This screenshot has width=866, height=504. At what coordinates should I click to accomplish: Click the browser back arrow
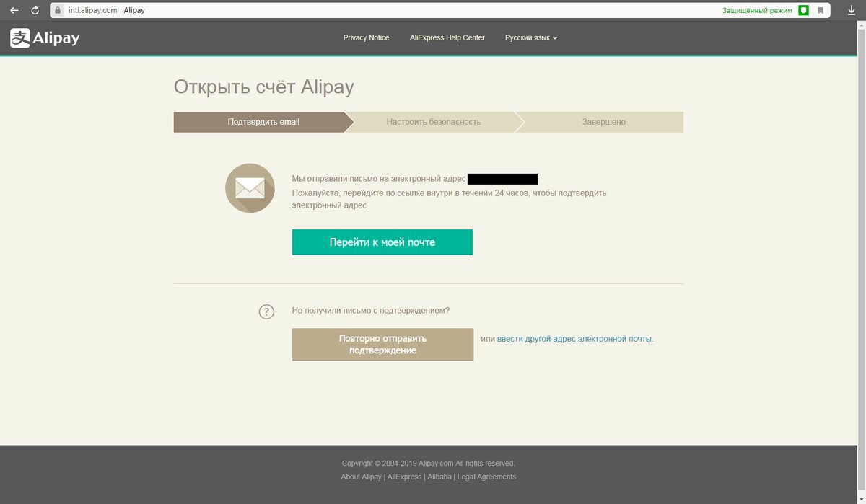[14, 11]
